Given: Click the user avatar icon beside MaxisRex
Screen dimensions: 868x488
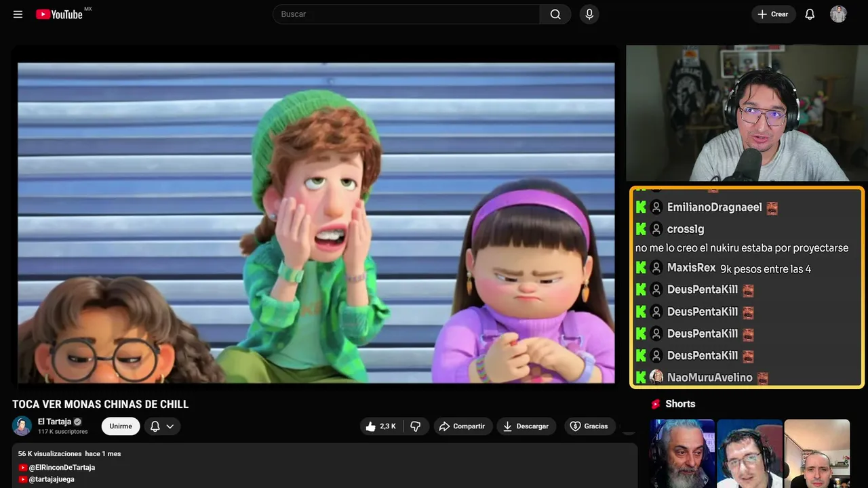Looking at the screenshot, I should (656, 268).
